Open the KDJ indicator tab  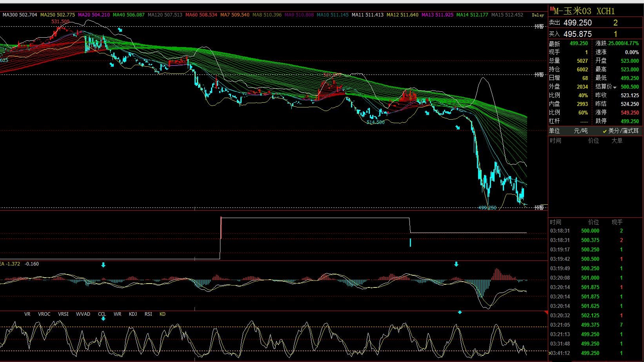[133, 314]
